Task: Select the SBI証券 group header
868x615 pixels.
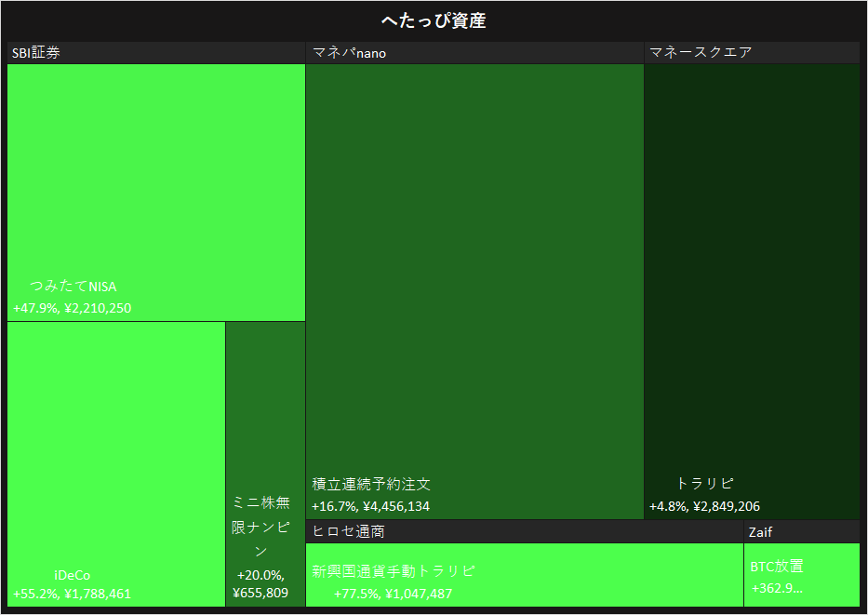Action: (x=156, y=53)
